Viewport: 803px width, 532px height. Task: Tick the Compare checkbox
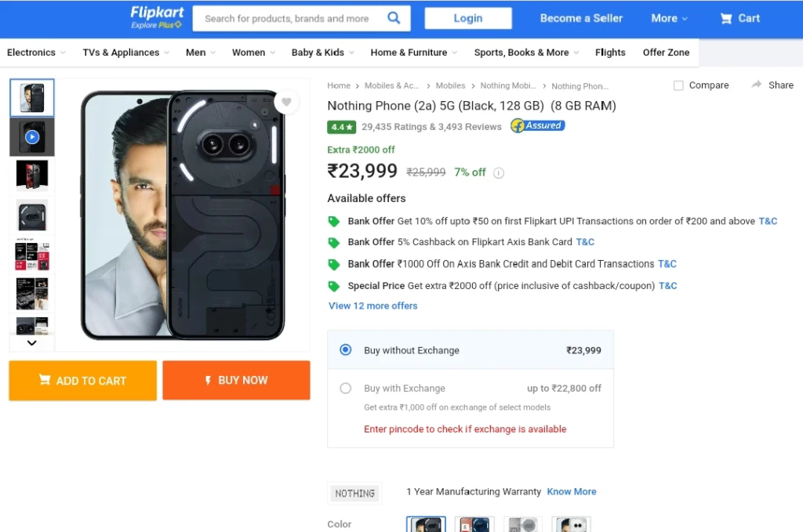(x=678, y=85)
